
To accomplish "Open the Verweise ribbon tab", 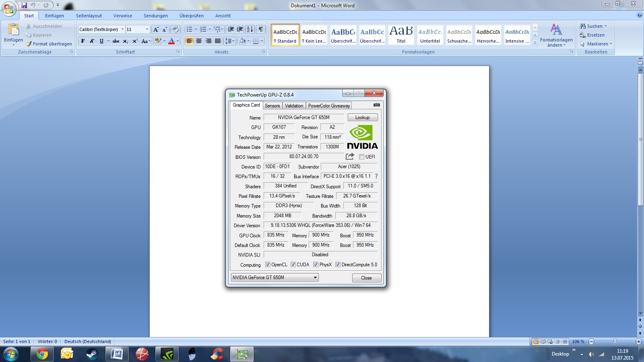I will tap(123, 16).
